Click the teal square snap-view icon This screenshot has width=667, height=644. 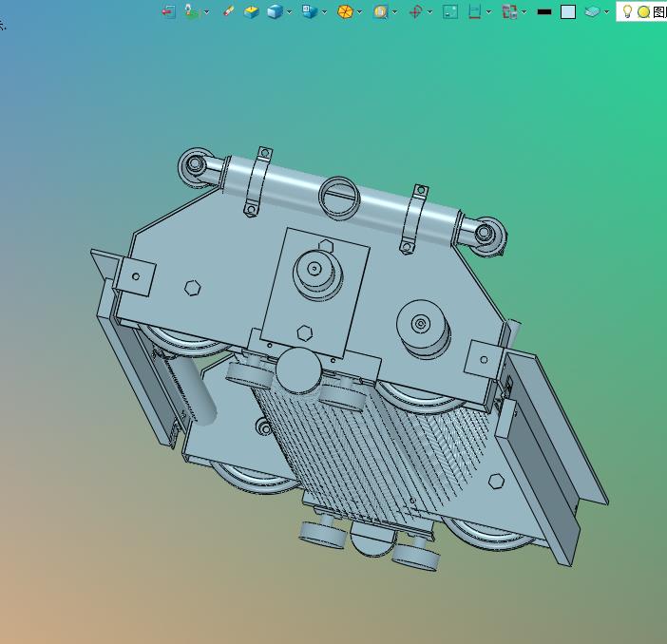[450, 12]
